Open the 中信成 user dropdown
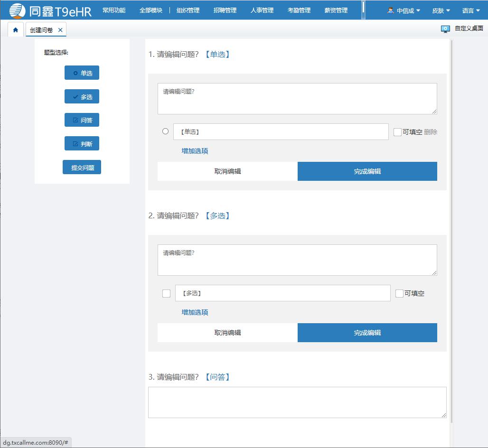The height and width of the screenshot is (448, 488). click(404, 10)
